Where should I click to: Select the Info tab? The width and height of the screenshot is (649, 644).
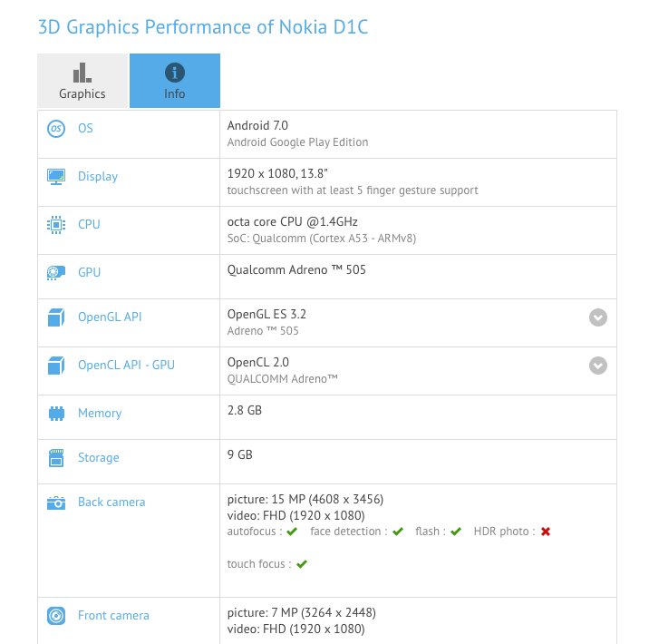[x=175, y=81]
